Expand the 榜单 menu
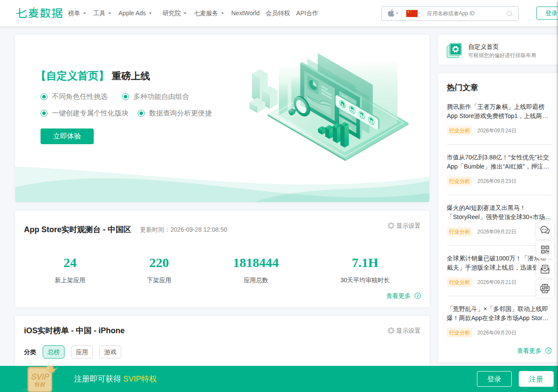This screenshot has width=558, height=392. (77, 13)
